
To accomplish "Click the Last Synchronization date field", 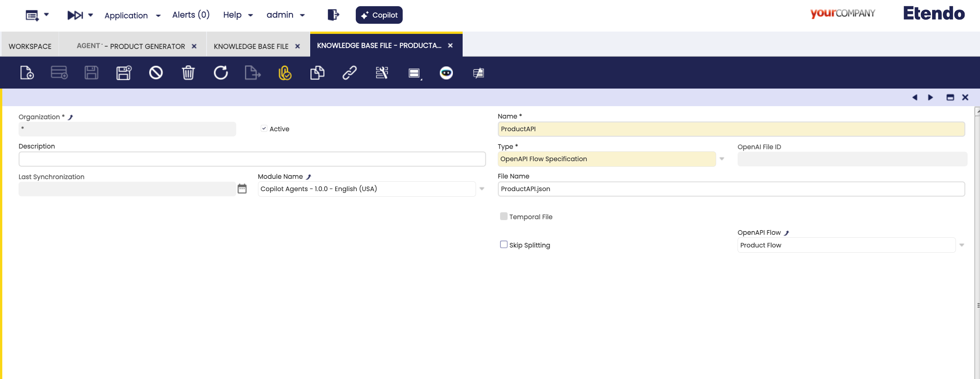I will pos(127,189).
